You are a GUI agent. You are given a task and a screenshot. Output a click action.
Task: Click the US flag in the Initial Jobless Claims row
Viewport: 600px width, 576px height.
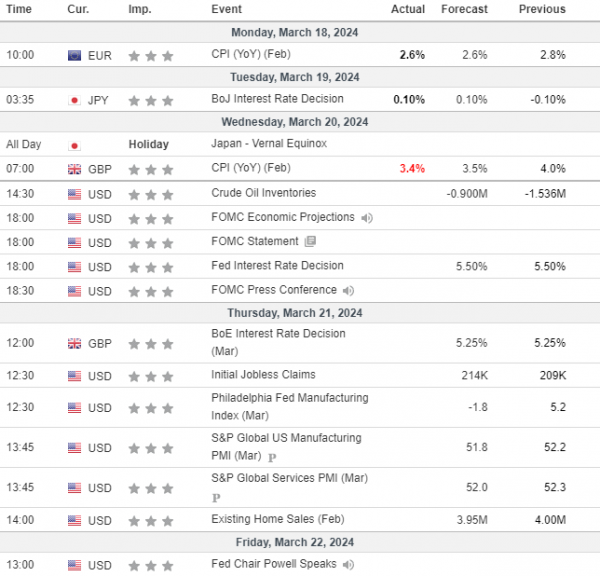pos(74,376)
